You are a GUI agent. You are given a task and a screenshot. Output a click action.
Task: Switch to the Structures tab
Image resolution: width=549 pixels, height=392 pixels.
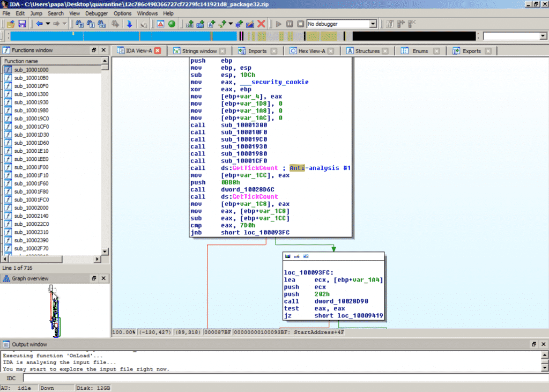point(367,51)
